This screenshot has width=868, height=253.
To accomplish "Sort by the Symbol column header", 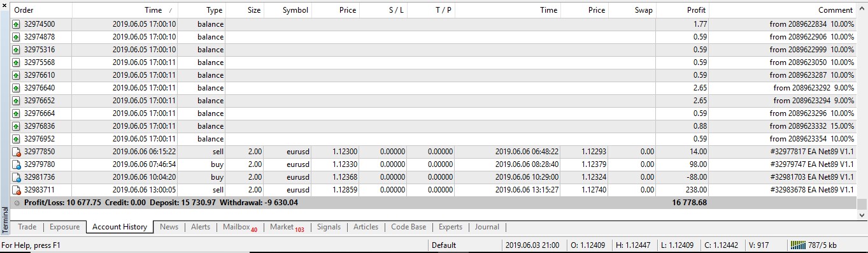I will (288, 10).
